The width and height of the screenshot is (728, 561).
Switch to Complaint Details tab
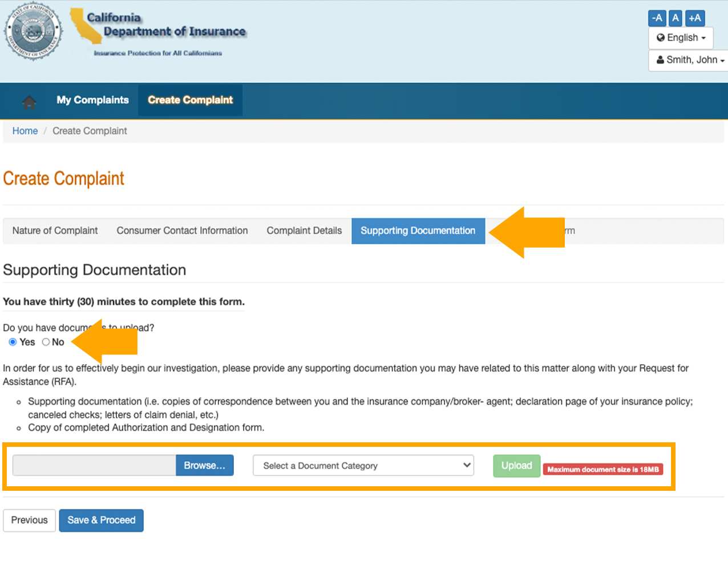click(304, 231)
